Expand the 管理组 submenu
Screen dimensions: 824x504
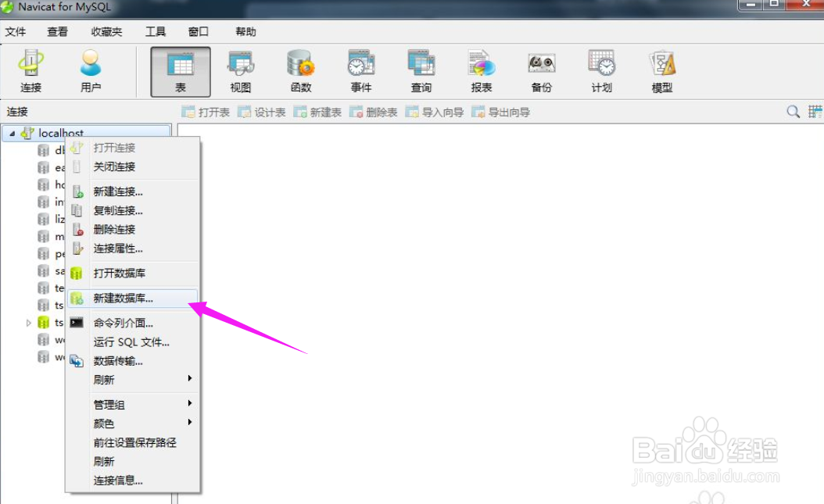coord(133,405)
